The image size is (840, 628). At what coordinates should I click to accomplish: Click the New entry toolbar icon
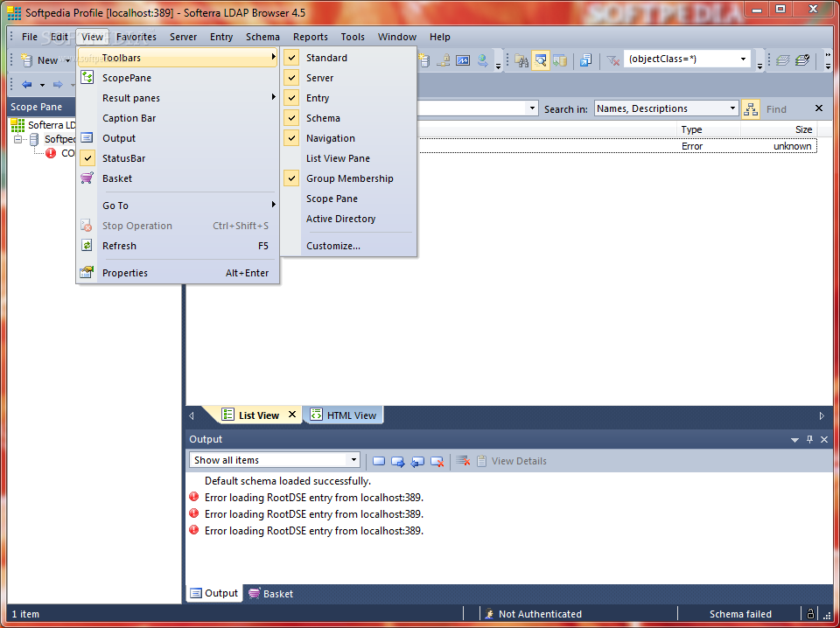pyautogui.click(x=26, y=60)
